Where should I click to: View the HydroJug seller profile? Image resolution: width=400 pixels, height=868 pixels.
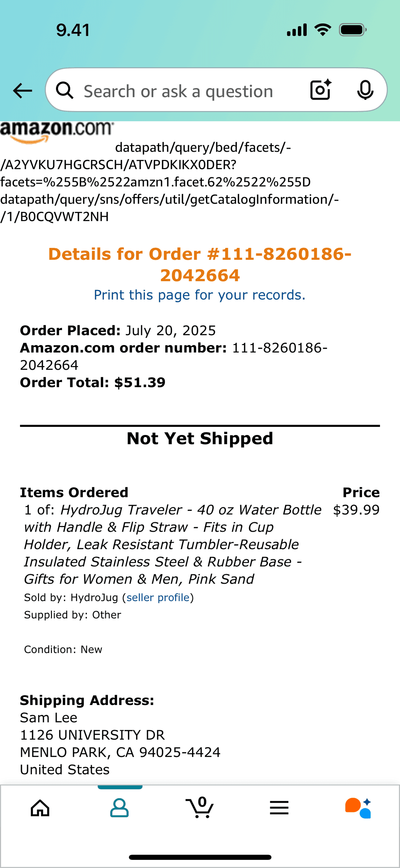(x=158, y=597)
